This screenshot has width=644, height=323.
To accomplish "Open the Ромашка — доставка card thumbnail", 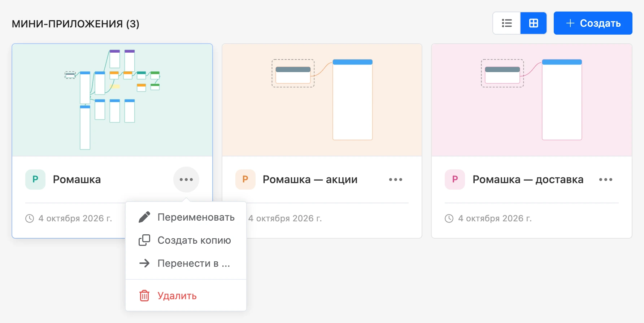I will 532,100.
